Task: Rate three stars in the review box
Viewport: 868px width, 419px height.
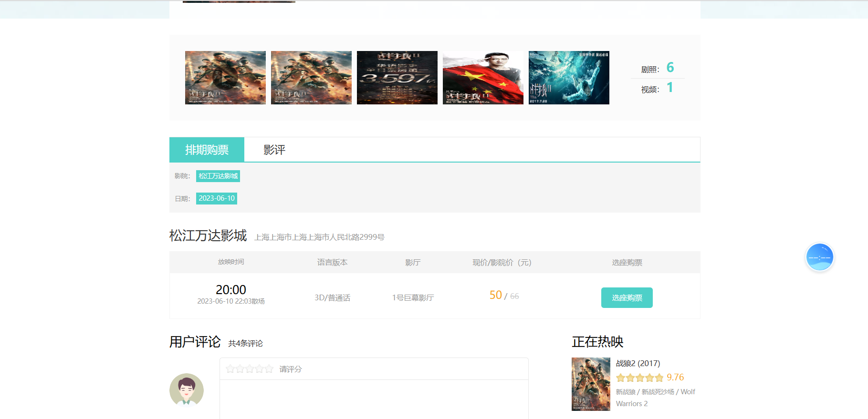Action: tap(250, 369)
